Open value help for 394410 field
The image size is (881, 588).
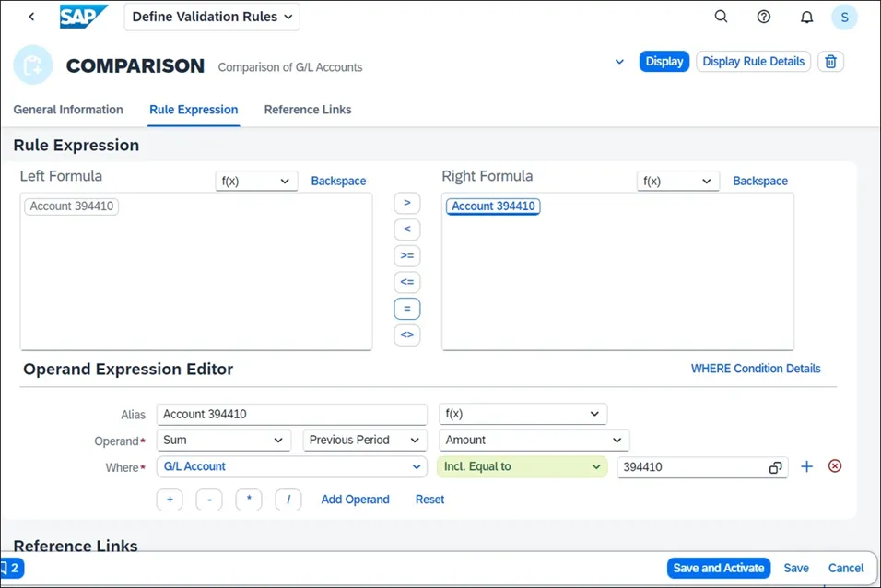pos(776,467)
